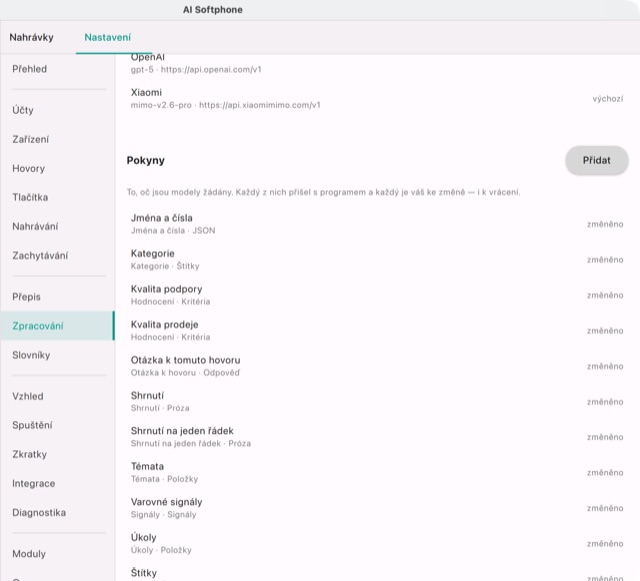Open Nahrávání settings

(57, 226)
